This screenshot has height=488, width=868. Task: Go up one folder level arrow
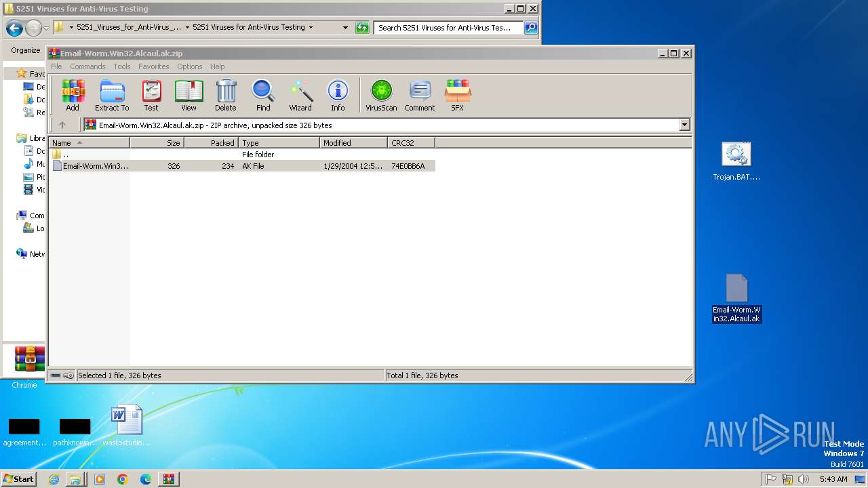62,125
